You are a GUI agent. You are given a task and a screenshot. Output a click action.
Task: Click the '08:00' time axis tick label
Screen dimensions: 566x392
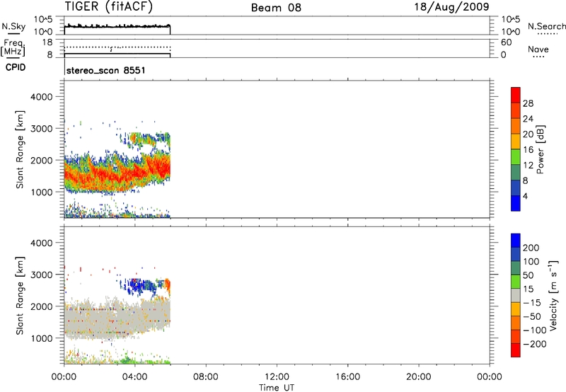coord(205,377)
